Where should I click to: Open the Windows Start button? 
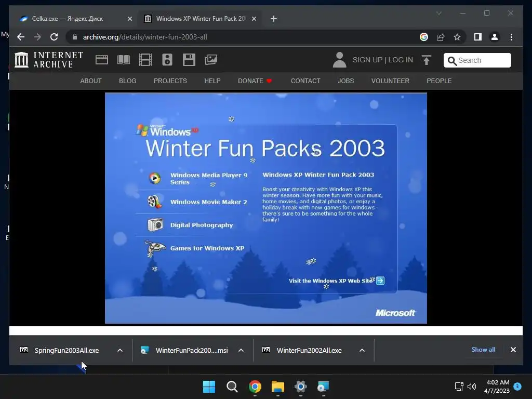[x=209, y=387]
